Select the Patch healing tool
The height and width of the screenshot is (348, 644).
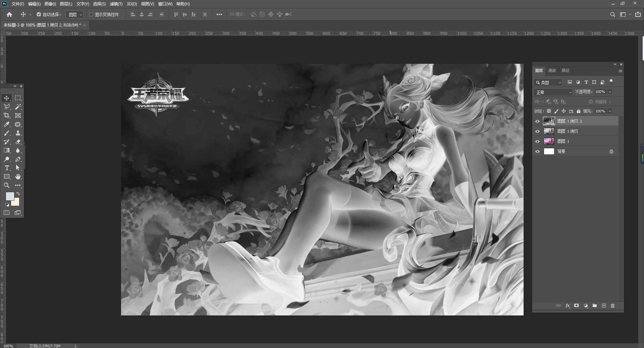point(18,124)
